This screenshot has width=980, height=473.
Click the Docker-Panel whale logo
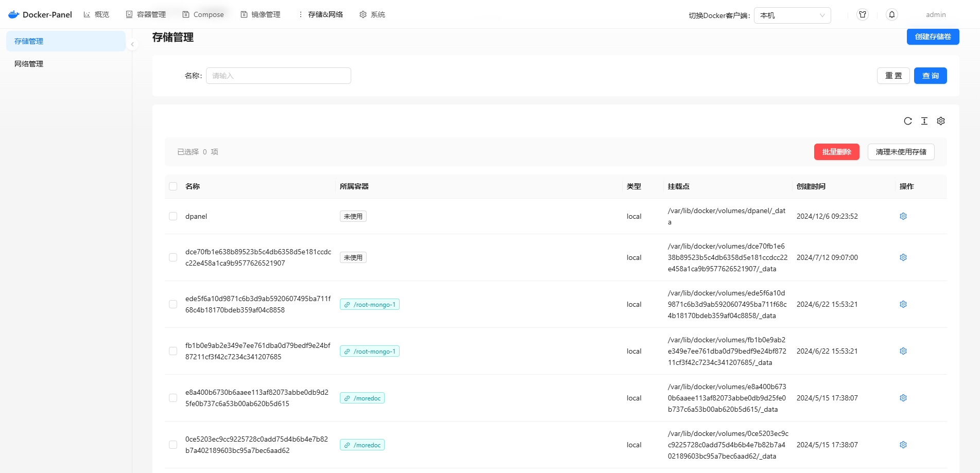pos(14,14)
